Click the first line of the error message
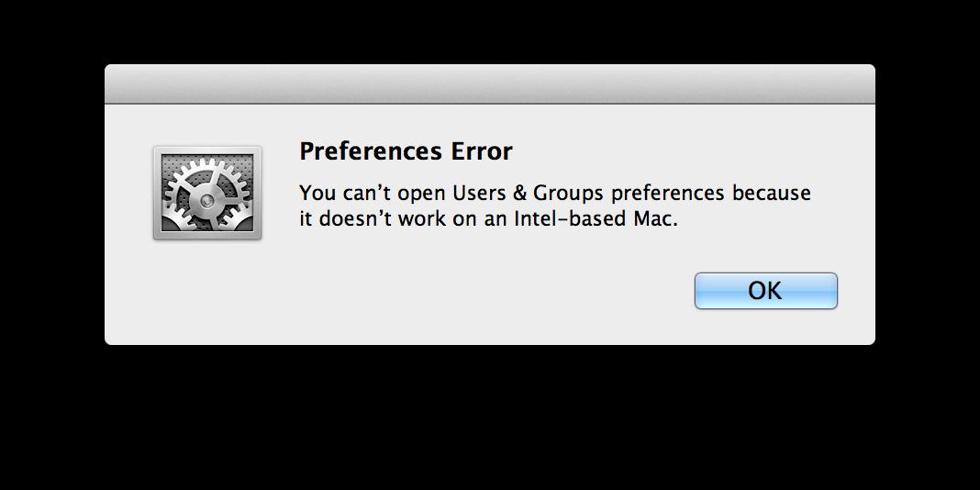The width and height of the screenshot is (980, 490). [555, 193]
